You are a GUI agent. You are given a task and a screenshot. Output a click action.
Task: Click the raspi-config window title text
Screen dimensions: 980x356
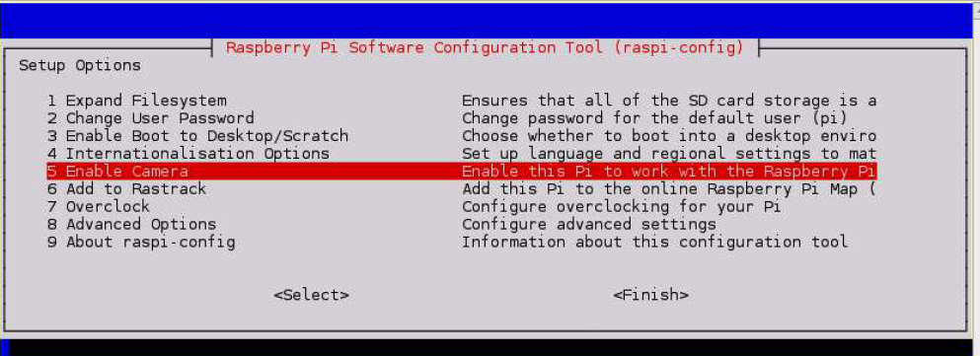click(x=485, y=47)
